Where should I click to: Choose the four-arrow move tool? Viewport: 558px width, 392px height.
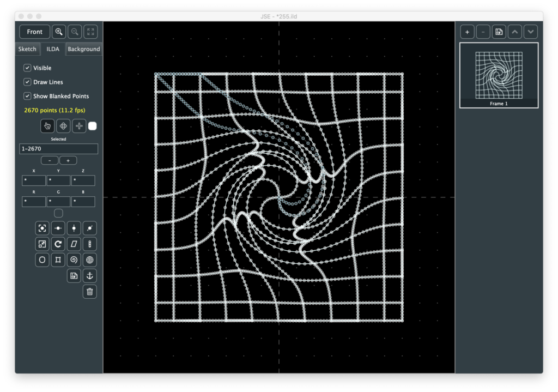(63, 126)
